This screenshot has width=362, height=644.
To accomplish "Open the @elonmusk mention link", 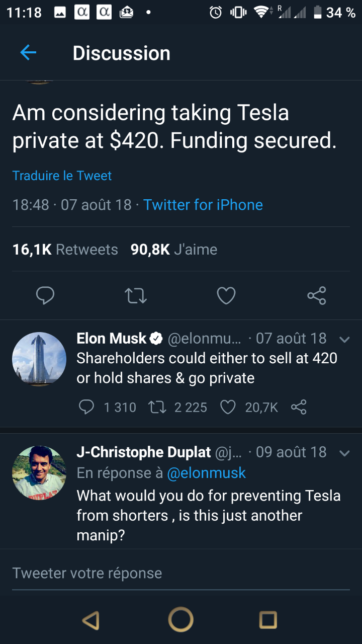I will pyautogui.click(x=206, y=473).
